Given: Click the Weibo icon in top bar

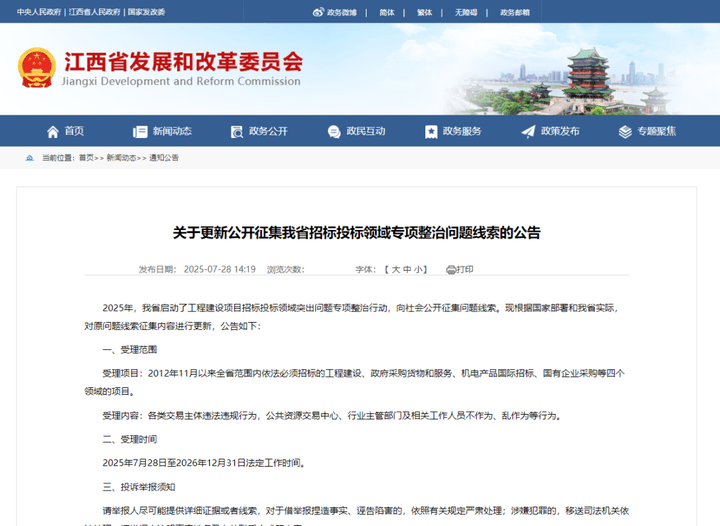Looking at the screenshot, I should click(318, 12).
